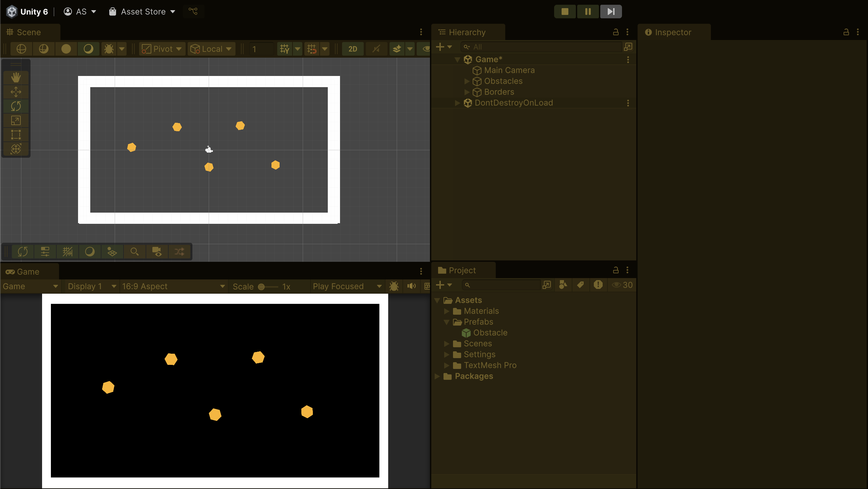Expand the Obstacles hierarchy item
This screenshot has width=868, height=489.
coord(467,81)
